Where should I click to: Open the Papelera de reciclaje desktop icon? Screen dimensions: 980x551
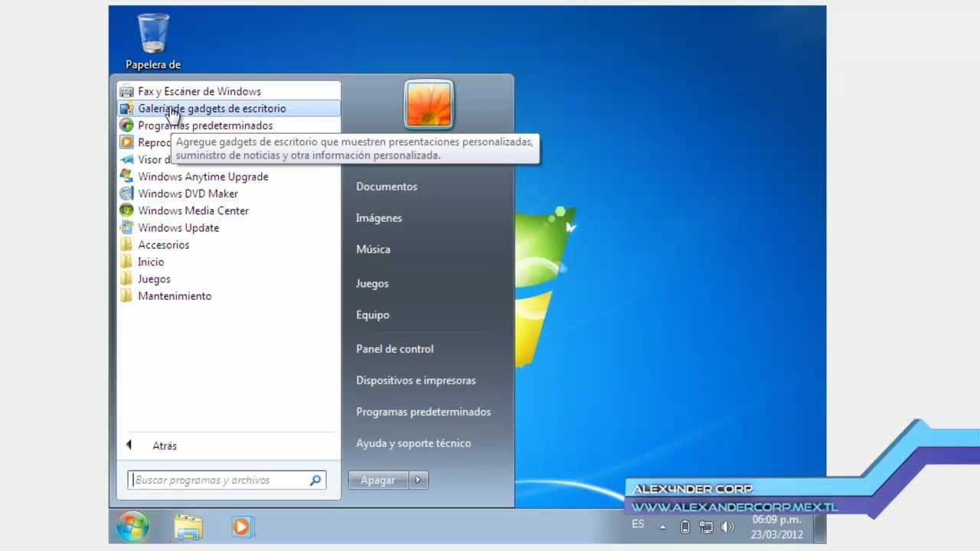[x=153, y=41]
